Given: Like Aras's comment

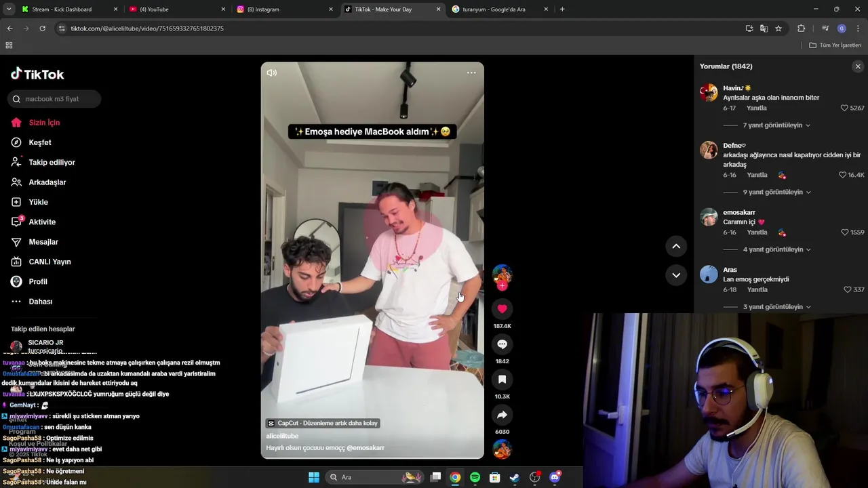Looking at the screenshot, I should tap(847, 289).
